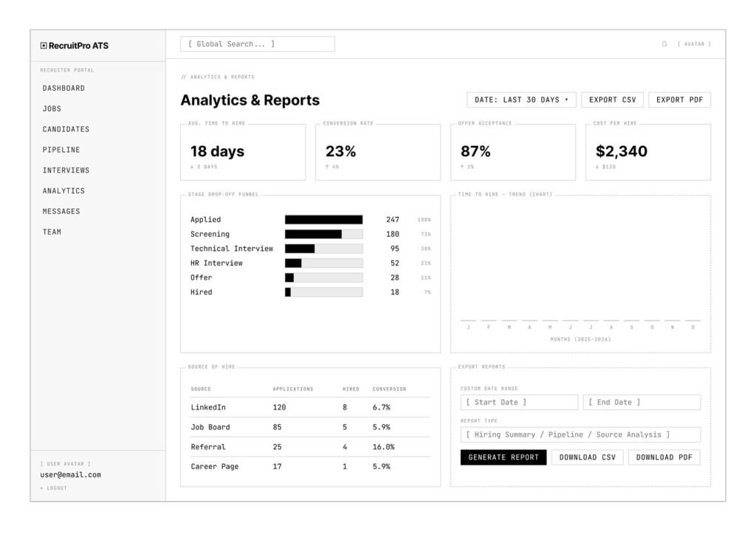Click the user avatar above user@email.com
756x543 pixels.
point(66,463)
